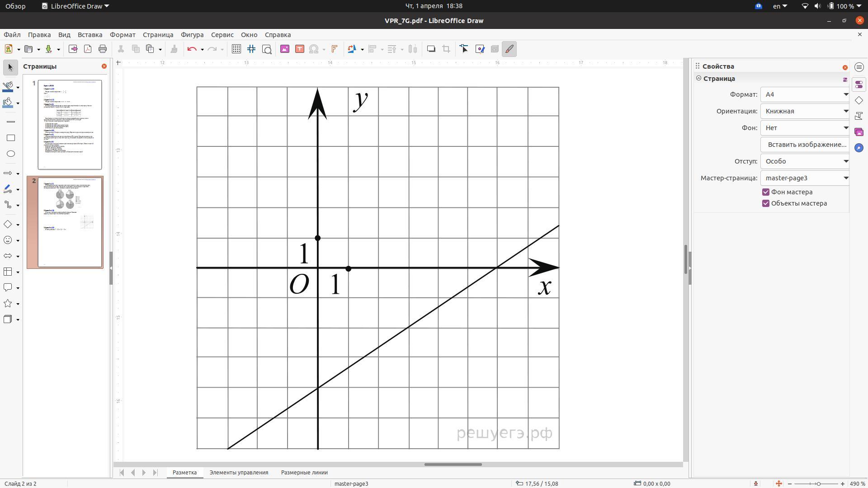Click the Export as PDF icon
The width and height of the screenshot is (868, 488).
click(88, 49)
